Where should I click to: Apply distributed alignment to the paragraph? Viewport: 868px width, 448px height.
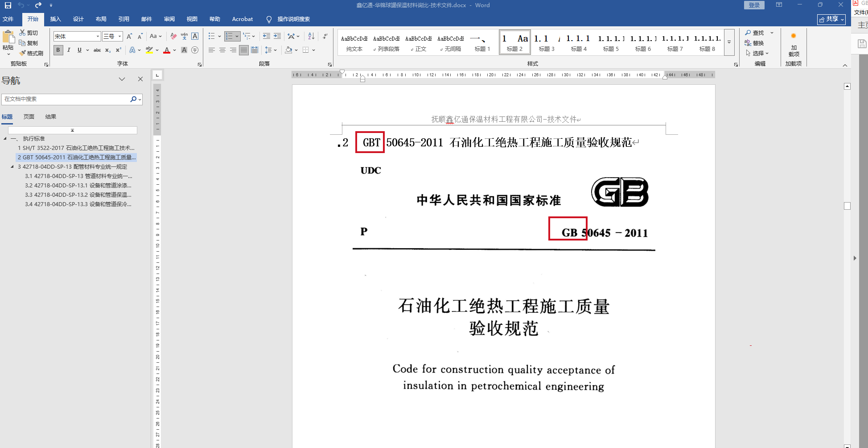(255, 50)
